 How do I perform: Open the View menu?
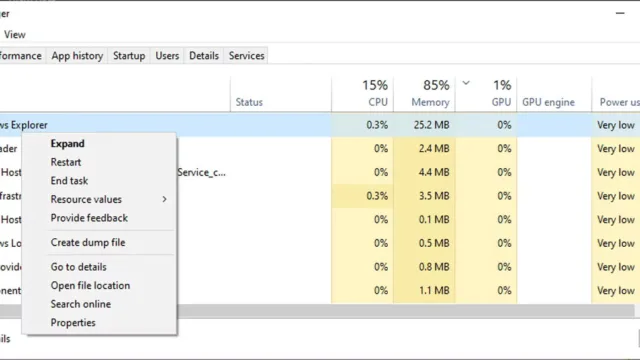[15, 35]
